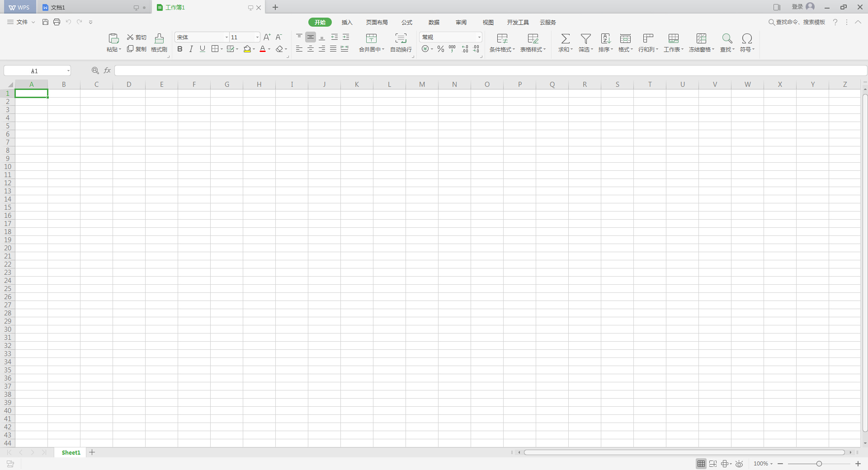The image size is (868, 470).
Task: Toggle Wrap Text (自动换行)
Action: (x=401, y=42)
